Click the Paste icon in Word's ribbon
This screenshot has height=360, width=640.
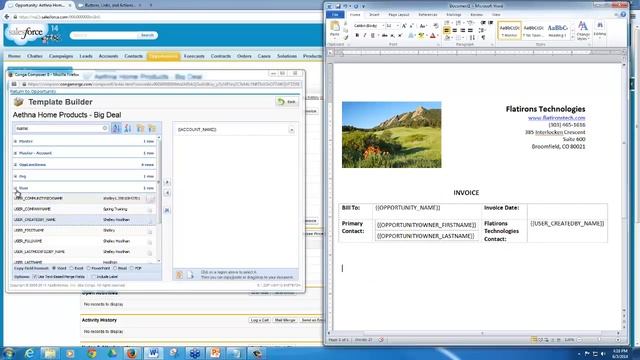[x=335, y=29]
